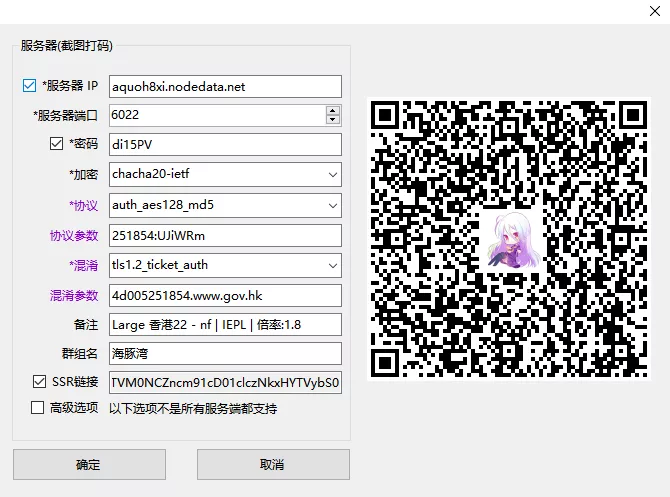Enable the 高级选项 checkbox
The width and height of the screenshot is (670, 497).
pyautogui.click(x=37, y=407)
